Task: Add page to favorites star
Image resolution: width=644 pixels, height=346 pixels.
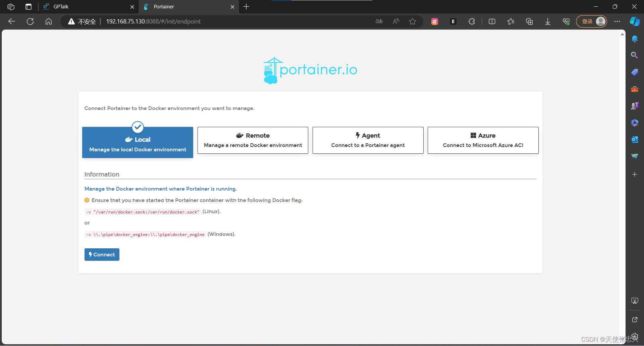Action: point(413,21)
